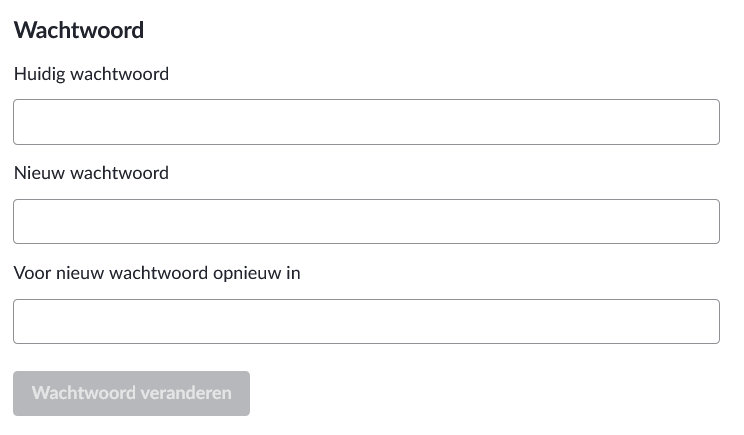This screenshot has width=744, height=435.
Task: Activate the third password entry field
Action: pyautogui.click(x=366, y=322)
